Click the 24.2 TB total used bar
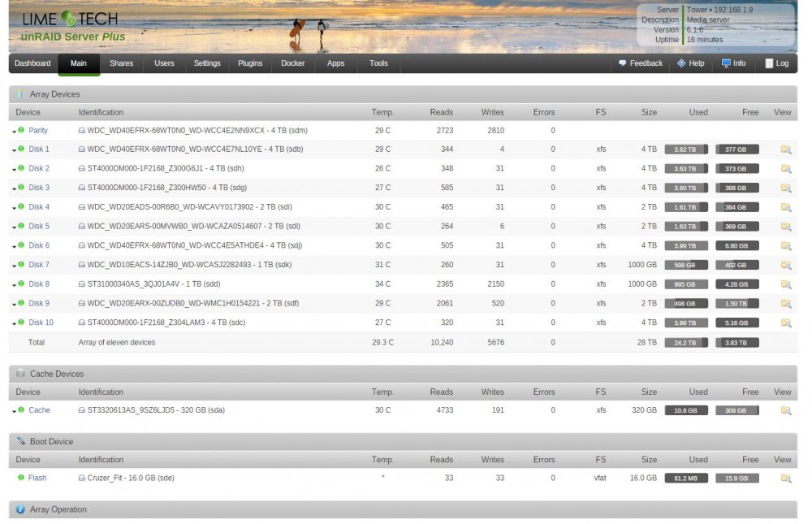This screenshot has height=524, width=812. [686, 343]
